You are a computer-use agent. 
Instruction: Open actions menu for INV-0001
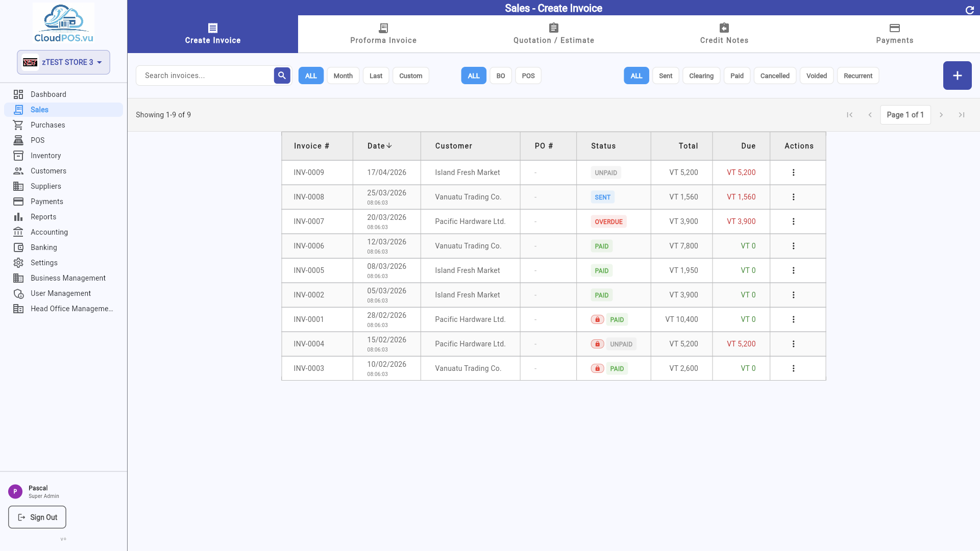click(794, 319)
